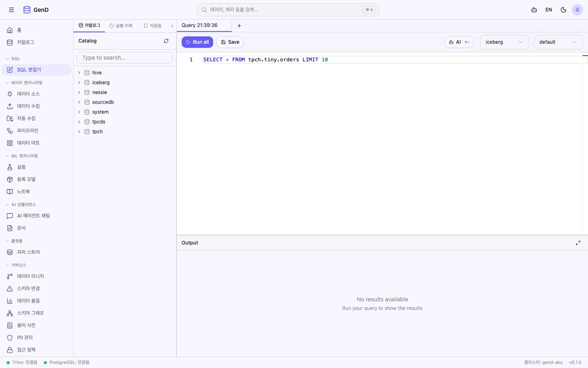Open 스키마 그래프 page
The height and width of the screenshot is (368, 588).
coord(37,313)
